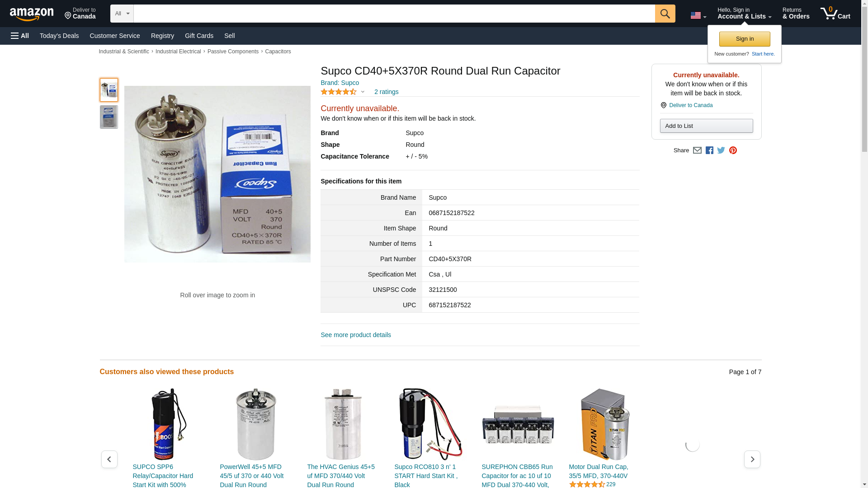Click into the search input field
868x488 pixels.
point(393,14)
